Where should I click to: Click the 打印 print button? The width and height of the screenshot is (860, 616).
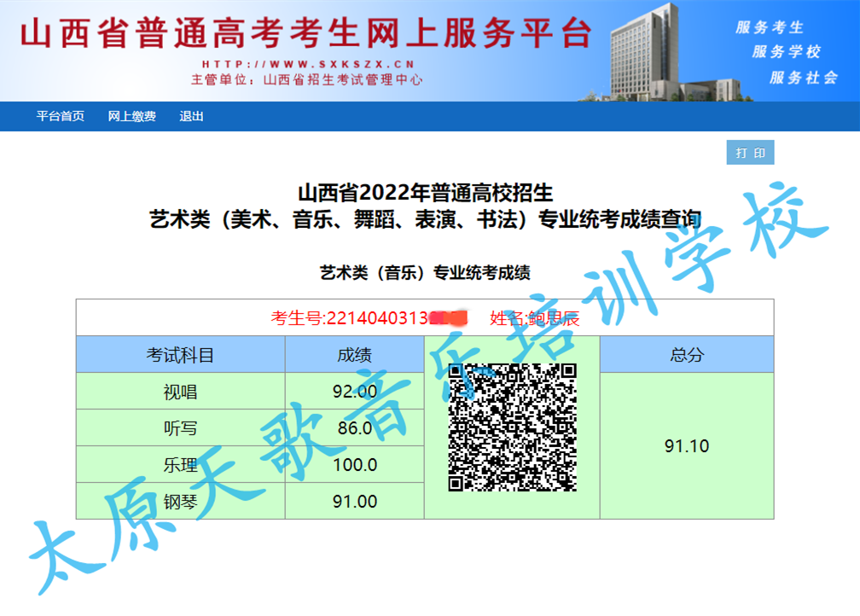pyautogui.click(x=750, y=153)
